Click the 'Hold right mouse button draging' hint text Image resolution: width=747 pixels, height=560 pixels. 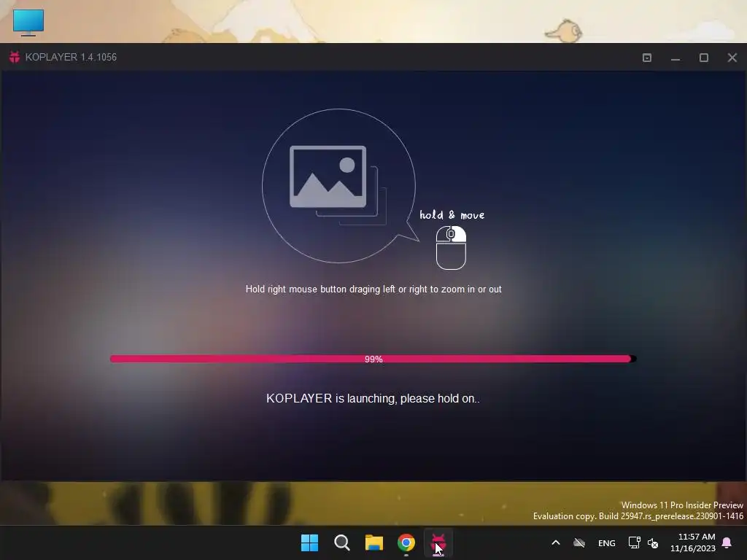[373, 289]
